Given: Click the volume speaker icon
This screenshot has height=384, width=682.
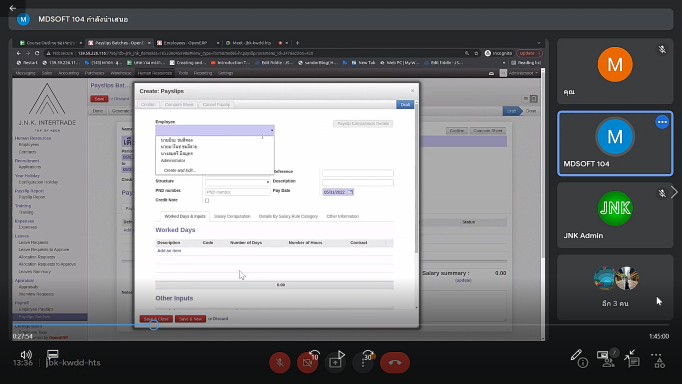Looking at the screenshot, I should [25, 354].
